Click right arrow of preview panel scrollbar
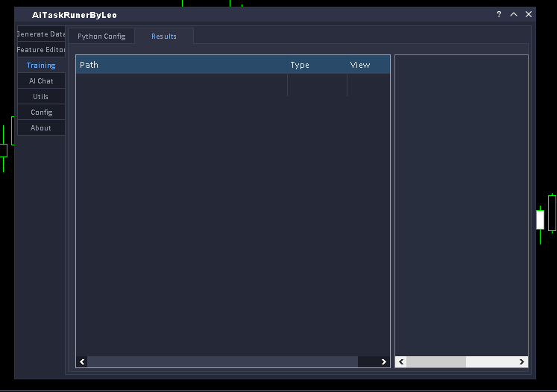Screen dimensions: 557x392 coord(522,361)
